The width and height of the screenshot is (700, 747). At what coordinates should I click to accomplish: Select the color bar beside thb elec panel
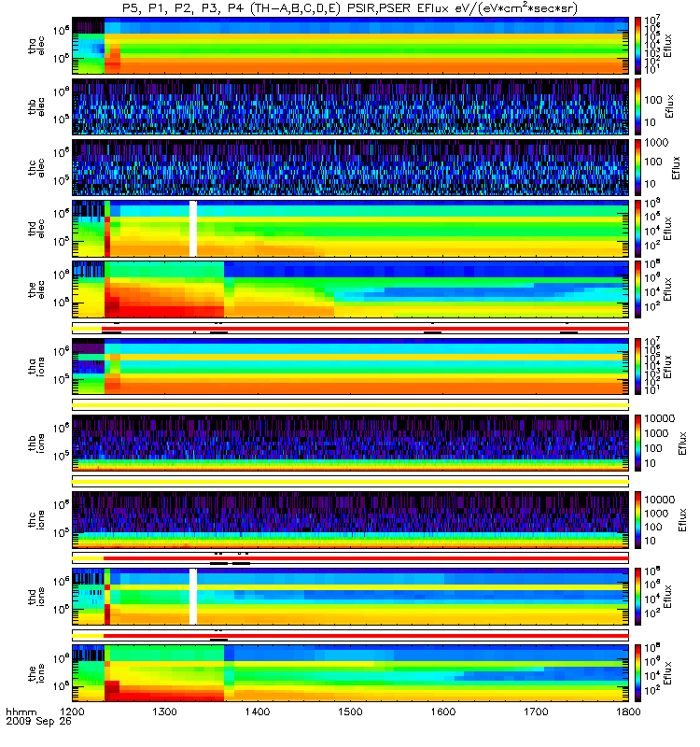637,106
